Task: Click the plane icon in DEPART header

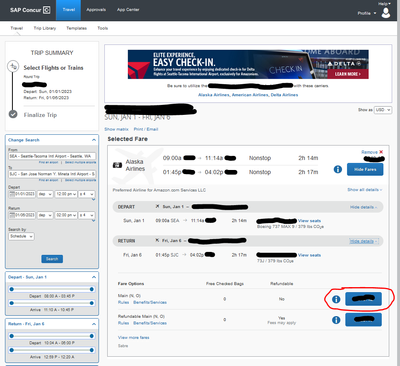Action: click(157, 206)
